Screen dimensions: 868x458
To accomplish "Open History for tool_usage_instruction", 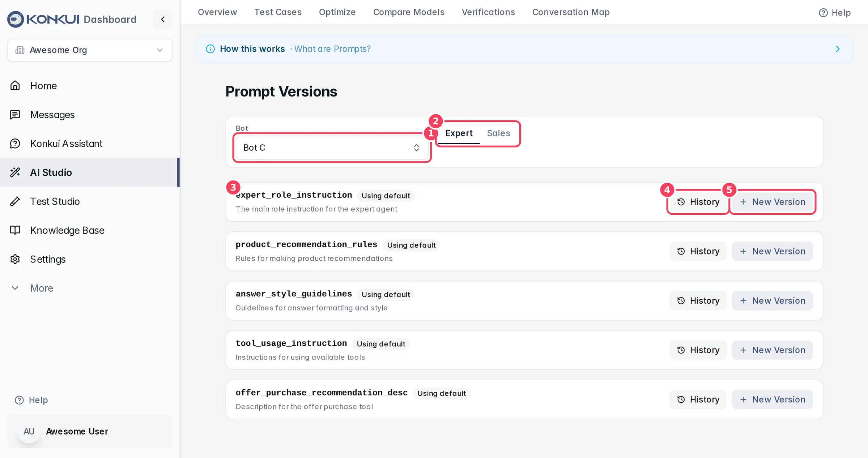I will pos(698,350).
